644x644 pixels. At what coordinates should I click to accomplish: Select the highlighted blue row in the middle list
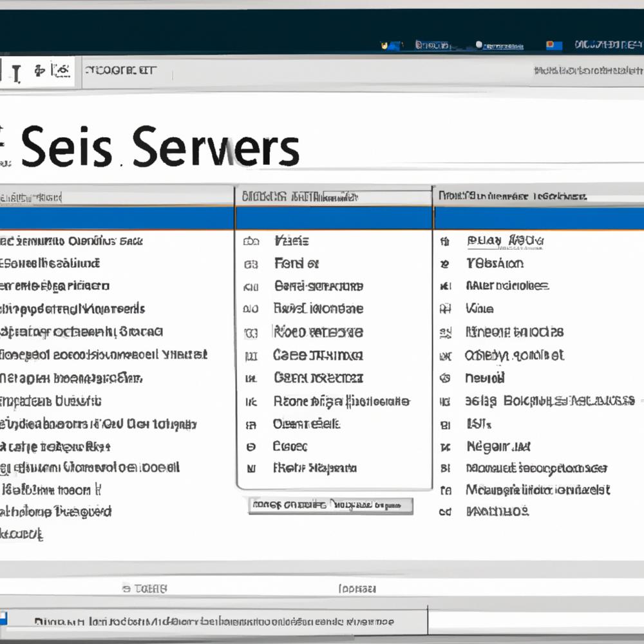tap(334, 218)
